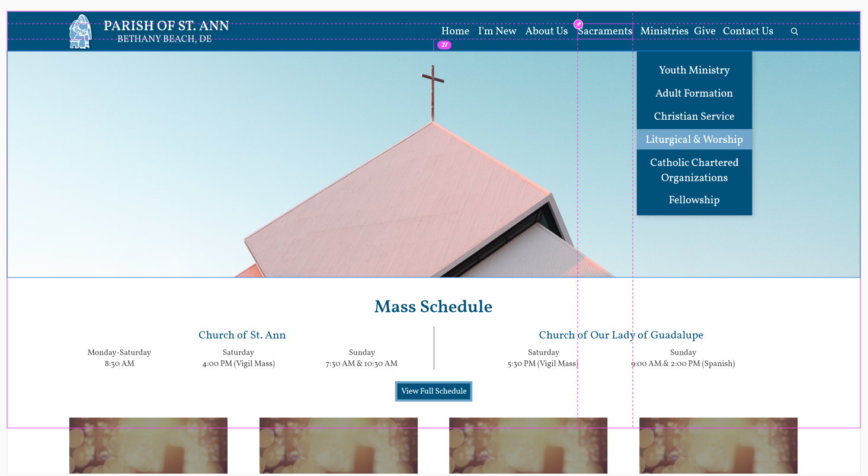This screenshot has height=476, width=868.
Task: Select Give in the navigation bar
Action: pyautogui.click(x=704, y=31)
